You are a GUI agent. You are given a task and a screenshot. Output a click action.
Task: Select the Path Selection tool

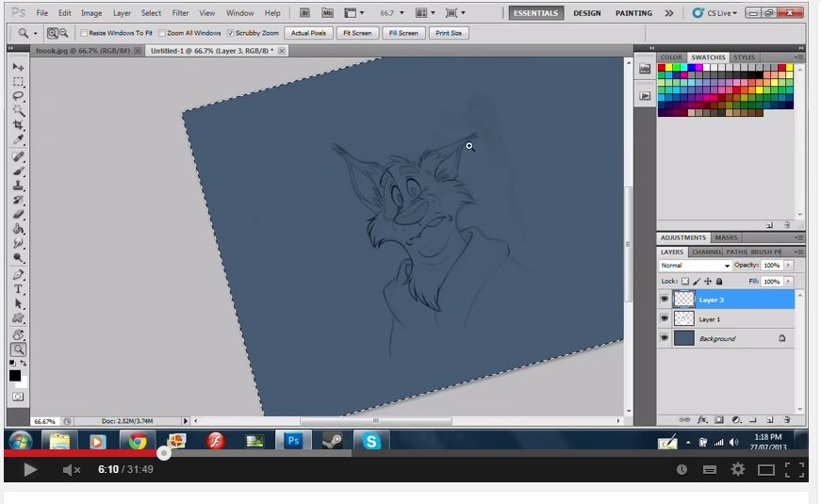click(x=18, y=303)
